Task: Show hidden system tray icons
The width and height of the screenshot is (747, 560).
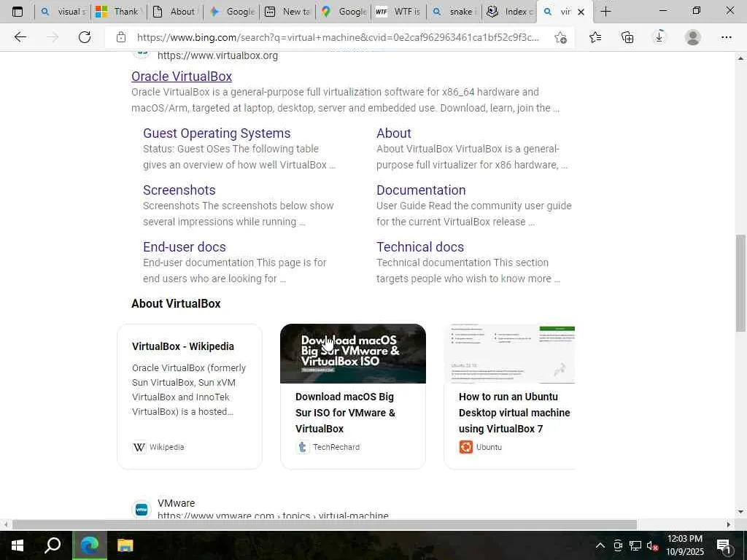Action: pos(600,545)
